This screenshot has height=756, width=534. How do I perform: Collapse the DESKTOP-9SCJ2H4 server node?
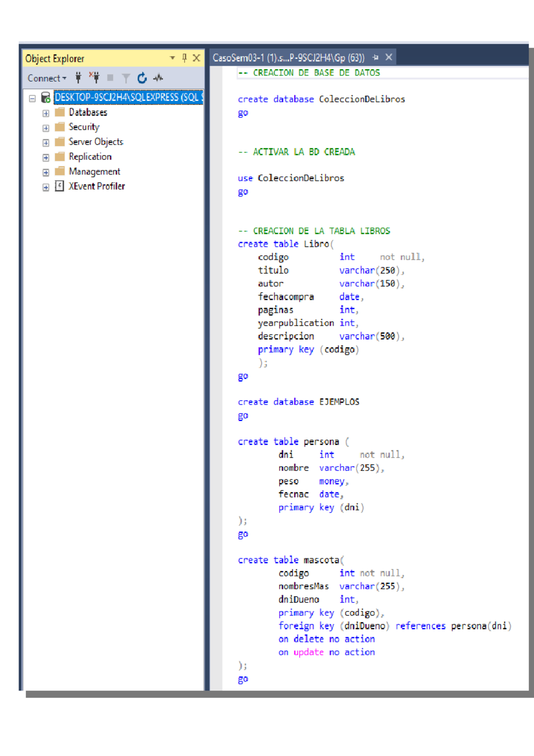click(x=32, y=98)
